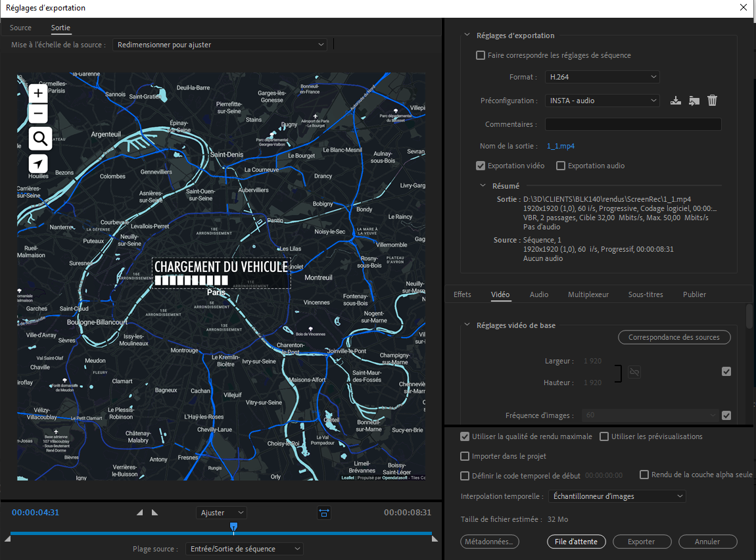Uncheck Utiliser la qualité de rendu maximale
Image resolution: width=756 pixels, height=560 pixels.
(465, 436)
